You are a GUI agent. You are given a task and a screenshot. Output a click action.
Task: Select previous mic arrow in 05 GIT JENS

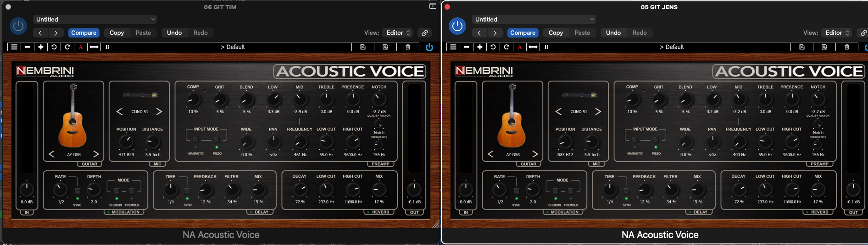click(558, 112)
